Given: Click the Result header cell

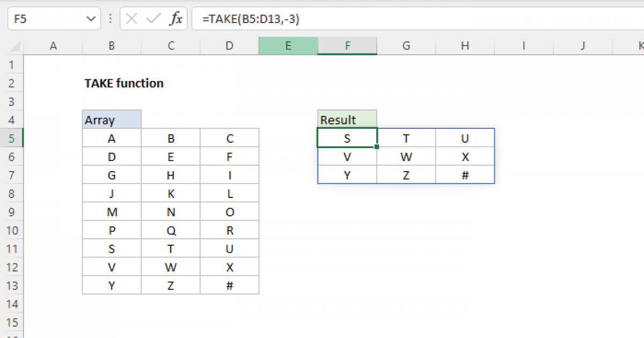Looking at the screenshot, I should click(347, 120).
